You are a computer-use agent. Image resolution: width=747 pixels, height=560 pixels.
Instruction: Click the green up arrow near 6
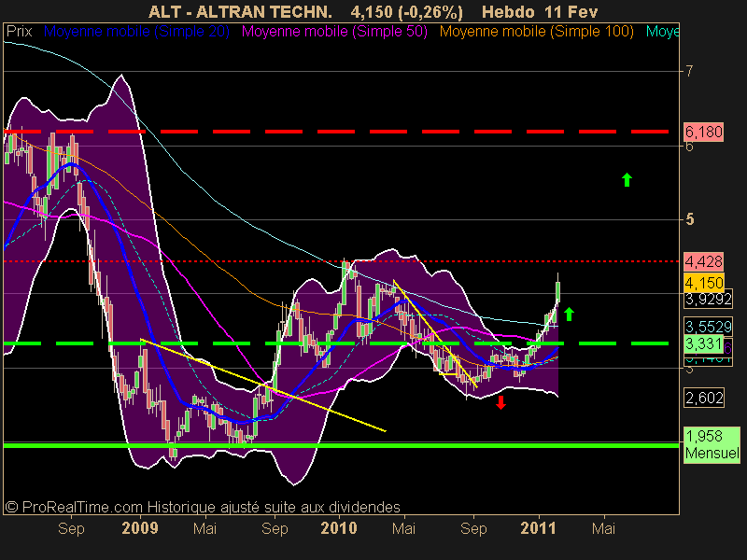point(627,179)
